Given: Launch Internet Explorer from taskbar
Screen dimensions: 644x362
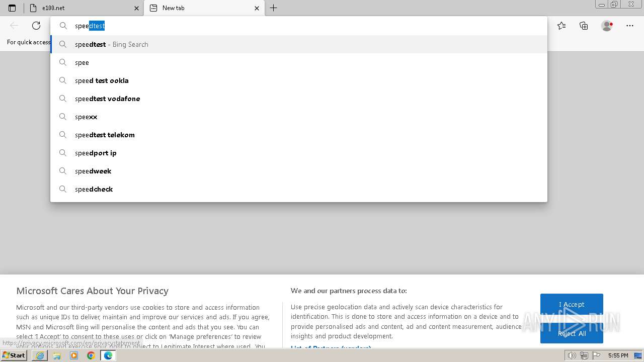Looking at the screenshot, I should [40, 355].
